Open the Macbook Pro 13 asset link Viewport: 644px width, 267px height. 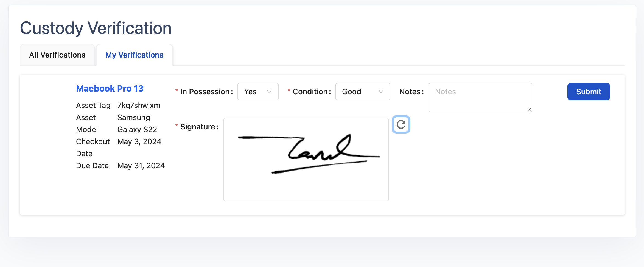(x=110, y=89)
